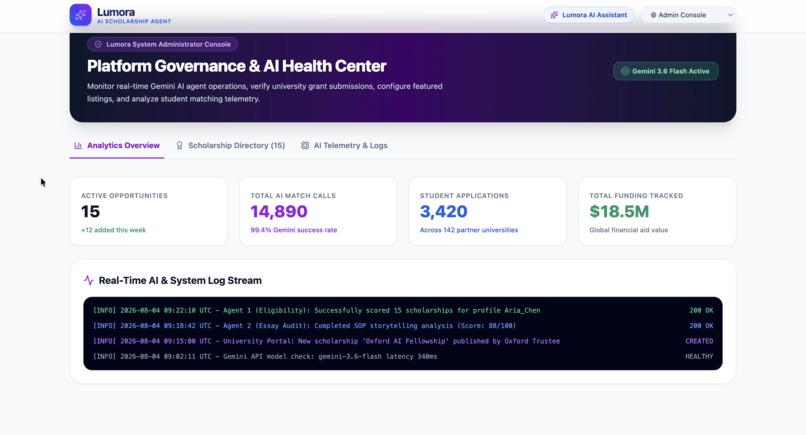Click the green status dot for Gemini

click(625, 71)
